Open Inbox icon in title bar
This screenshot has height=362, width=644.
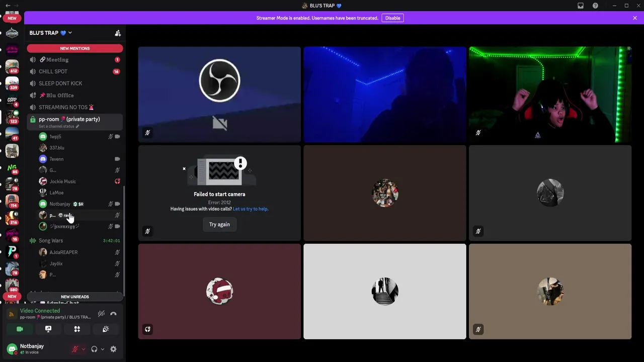coord(581,6)
